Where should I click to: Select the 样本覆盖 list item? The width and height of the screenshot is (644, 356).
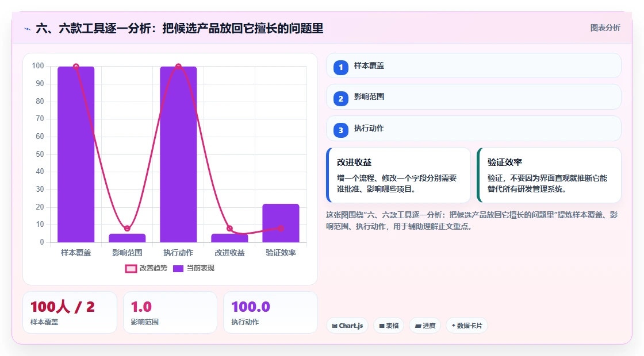[x=474, y=65]
